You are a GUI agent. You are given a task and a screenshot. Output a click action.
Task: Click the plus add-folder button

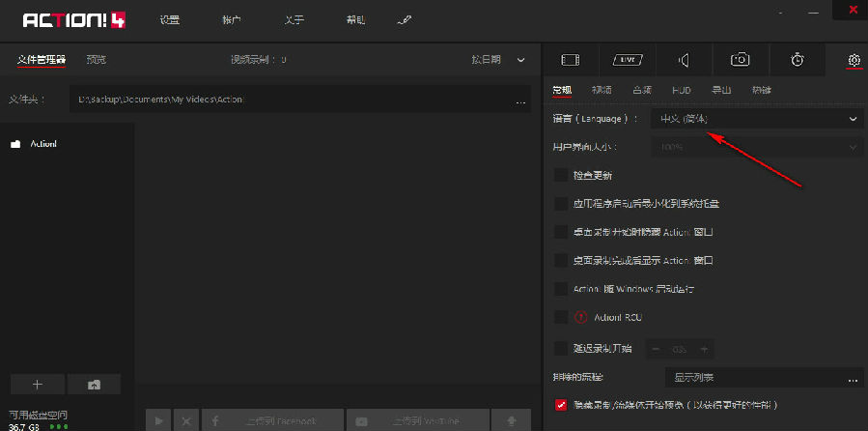click(38, 384)
